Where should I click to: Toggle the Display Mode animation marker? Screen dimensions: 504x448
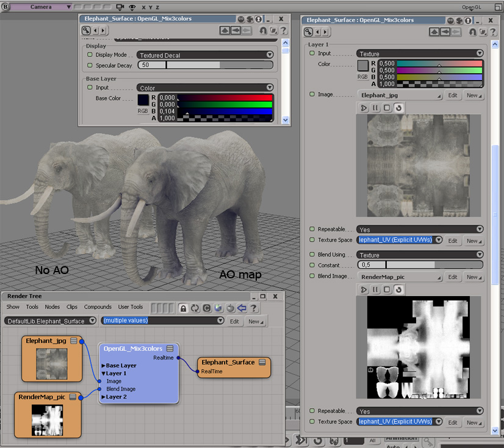90,55
